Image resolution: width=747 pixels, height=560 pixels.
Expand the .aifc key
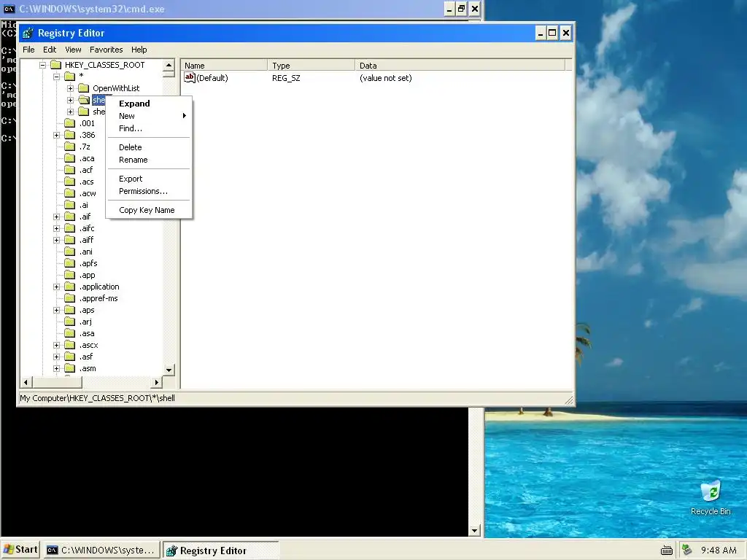pos(56,228)
